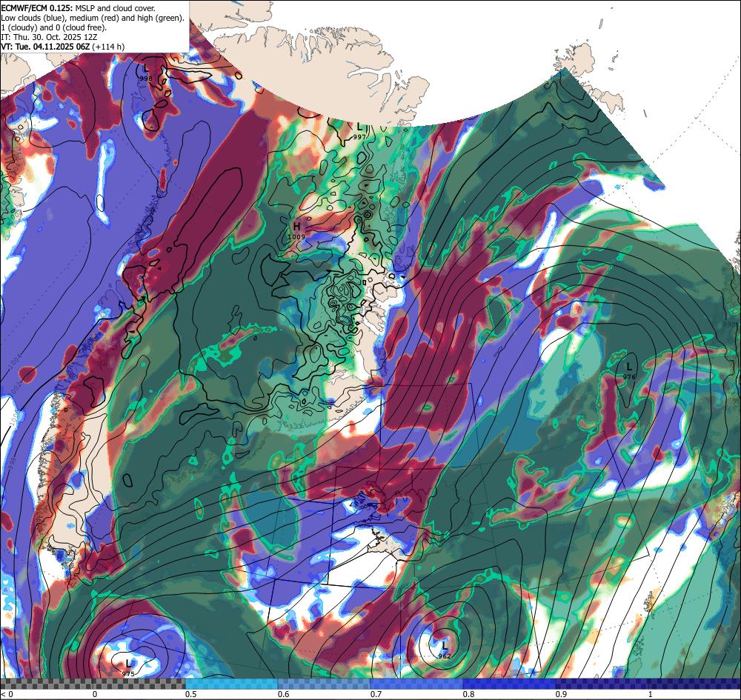Click the L marker above pressure 975

point(128,664)
